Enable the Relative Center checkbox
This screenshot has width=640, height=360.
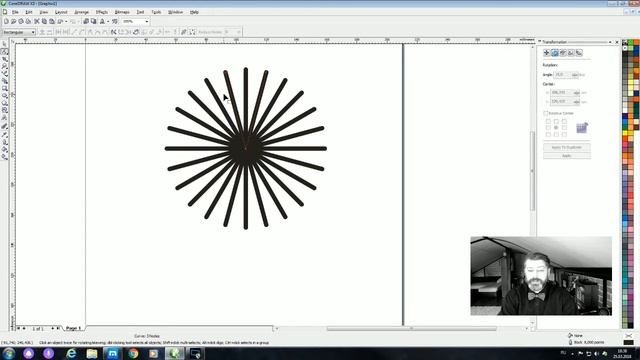point(546,113)
